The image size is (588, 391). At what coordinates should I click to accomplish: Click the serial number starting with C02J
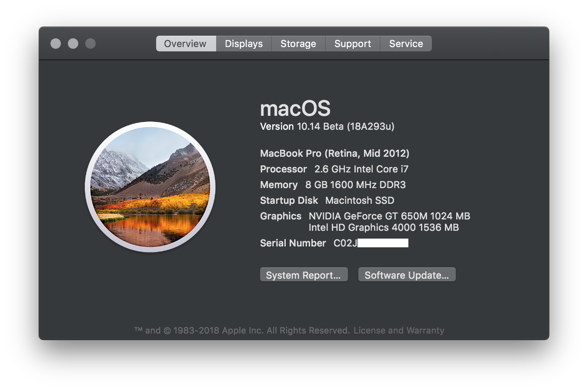371,243
